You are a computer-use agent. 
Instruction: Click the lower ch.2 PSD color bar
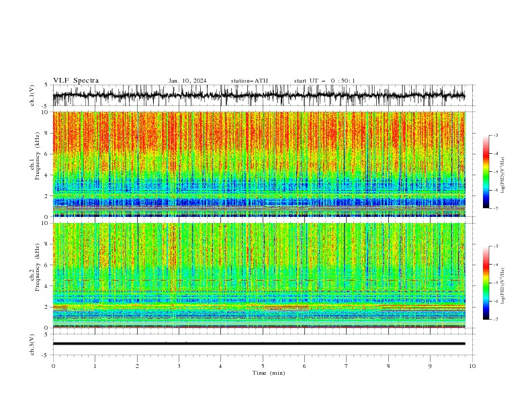pyautogui.click(x=486, y=283)
